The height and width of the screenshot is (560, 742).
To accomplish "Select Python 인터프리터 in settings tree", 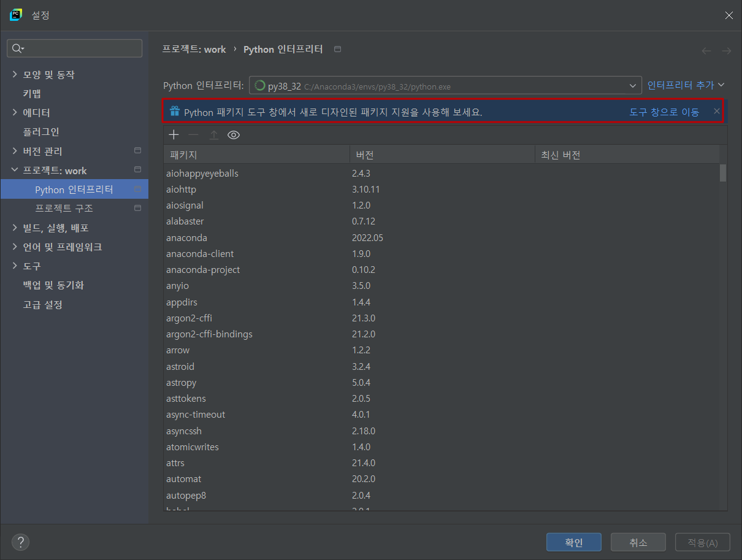I will pos(74,190).
